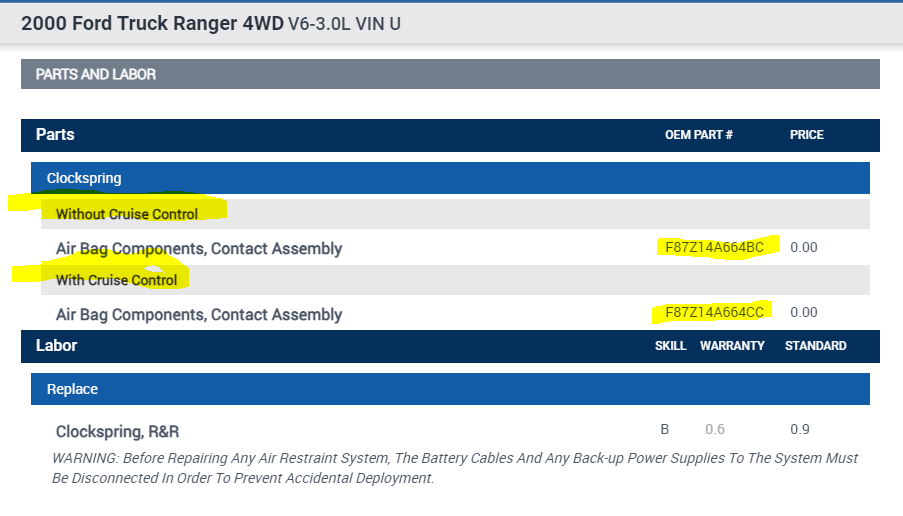Click the air restraint WARNING note text
903x516 pixels.
454,468
